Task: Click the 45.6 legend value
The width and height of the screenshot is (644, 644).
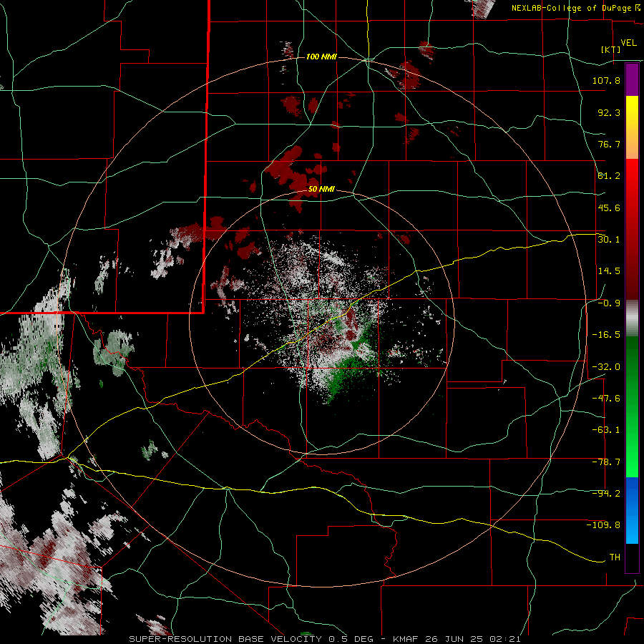Action: click(609, 208)
